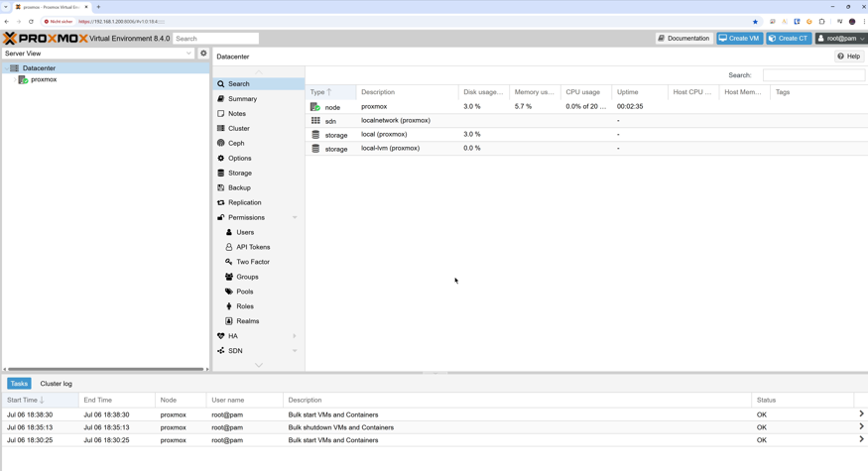Open the Ceph section in sidebar
Image resolution: width=868 pixels, height=471 pixels.
point(236,143)
